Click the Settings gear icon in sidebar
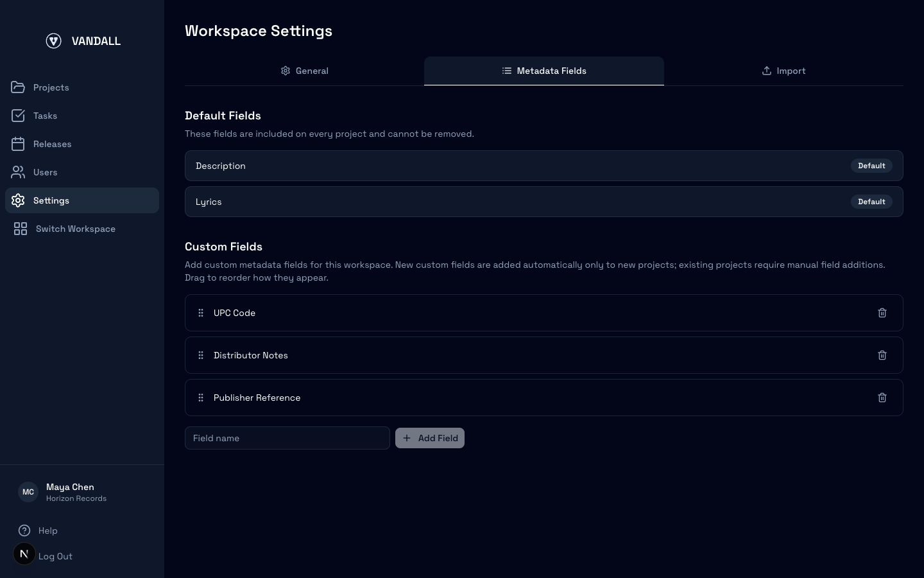The height and width of the screenshot is (578, 924). (18, 200)
